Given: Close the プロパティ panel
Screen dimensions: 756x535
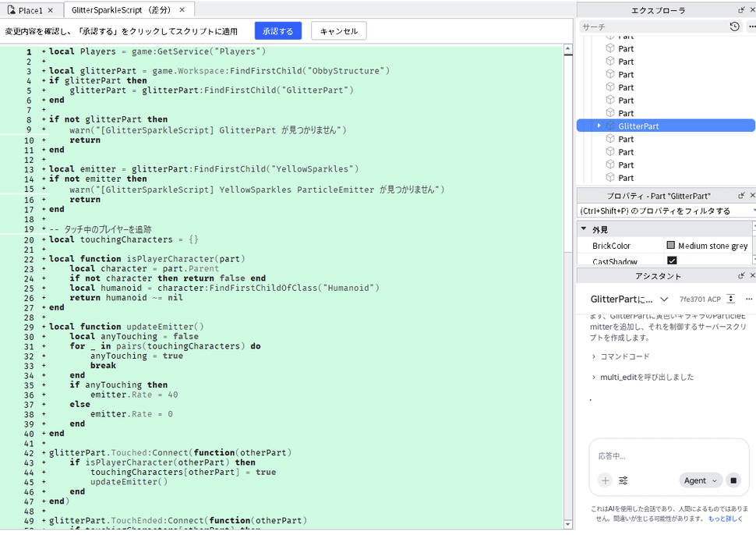Looking at the screenshot, I should pyautogui.click(x=752, y=196).
